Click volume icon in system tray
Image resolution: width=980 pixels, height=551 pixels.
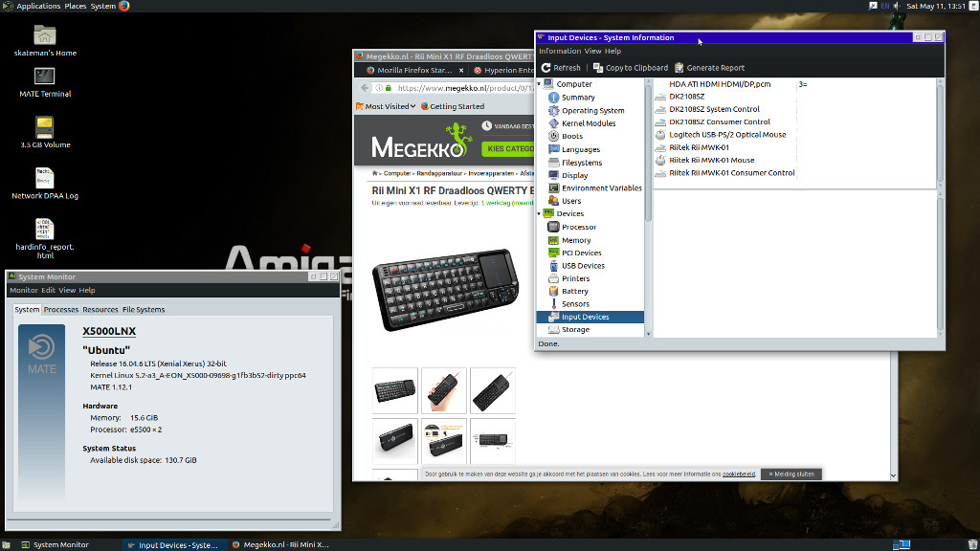pos(898,6)
